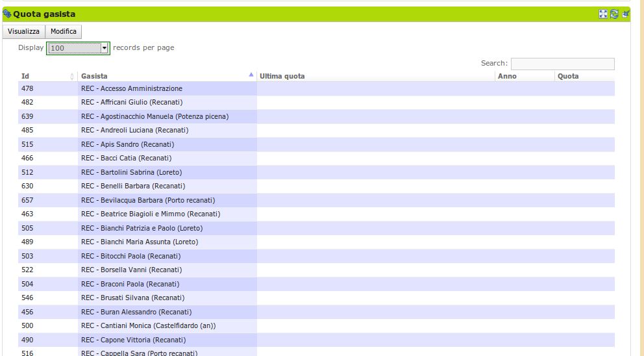Image resolution: width=644 pixels, height=356 pixels.
Task: Select row REC - Accesso Amministrazione
Action: (x=132, y=88)
